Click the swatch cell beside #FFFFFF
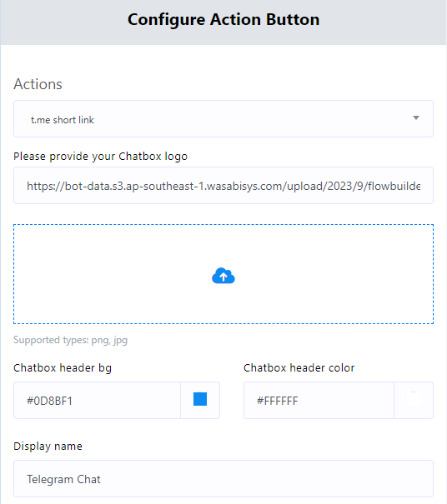This screenshot has width=447, height=504. [414, 401]
